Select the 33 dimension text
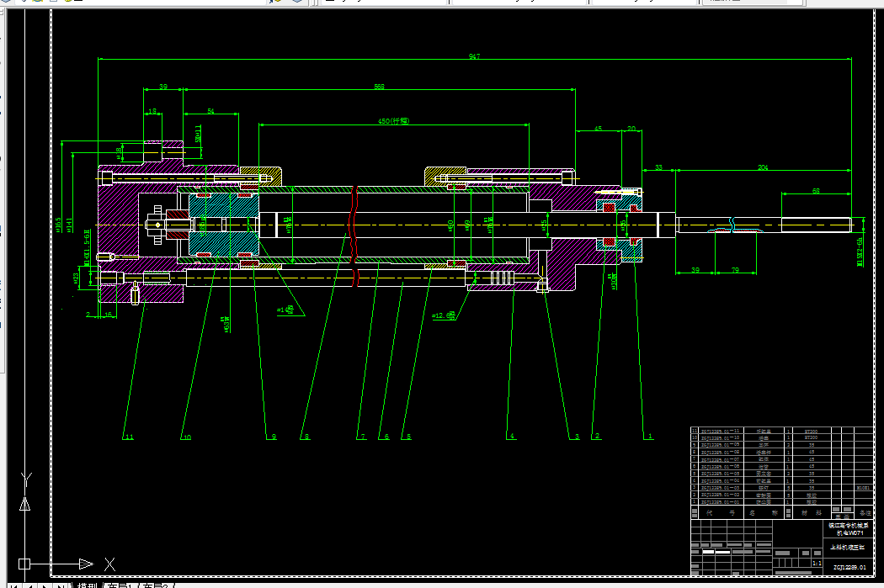This screenshot has width=884, height=588. pos(658,168)
